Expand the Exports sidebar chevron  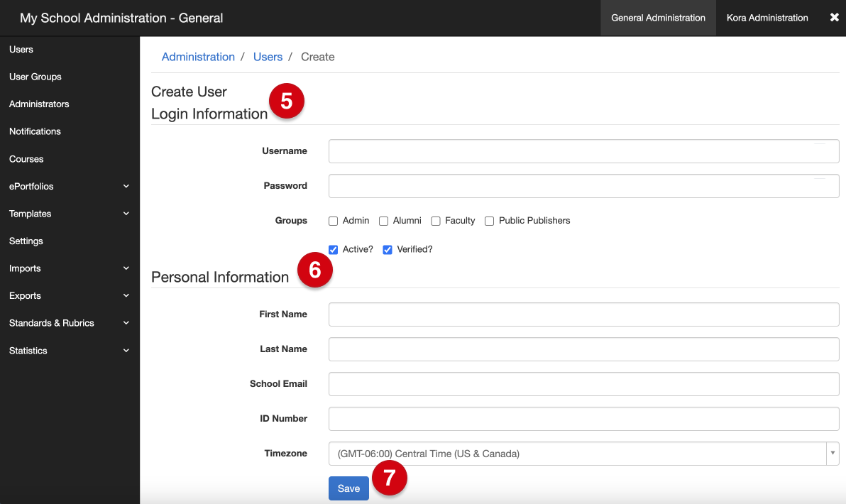click(x=126, y=296)
